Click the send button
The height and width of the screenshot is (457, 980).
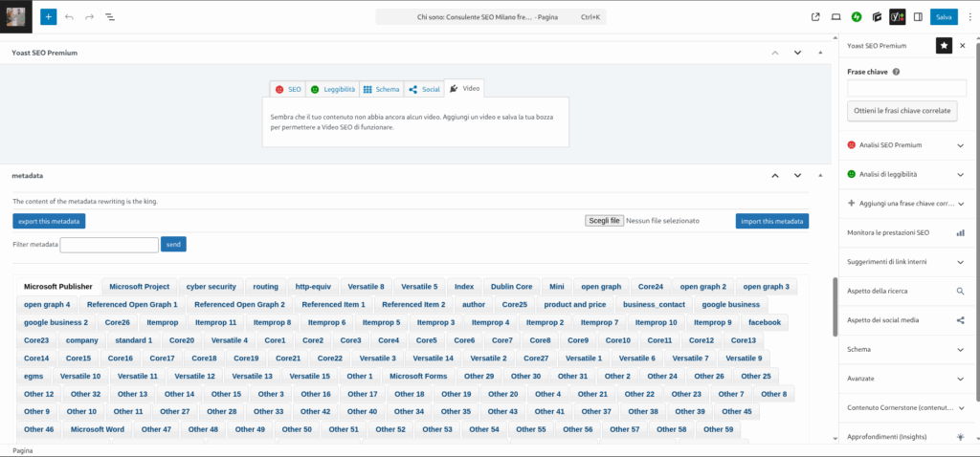coord(173,244)
